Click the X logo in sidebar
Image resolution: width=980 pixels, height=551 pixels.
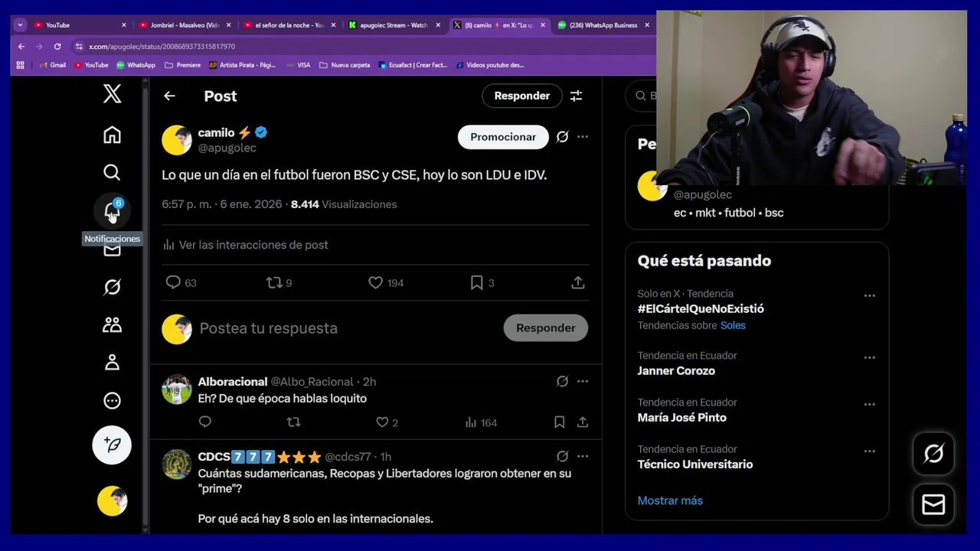112,94
